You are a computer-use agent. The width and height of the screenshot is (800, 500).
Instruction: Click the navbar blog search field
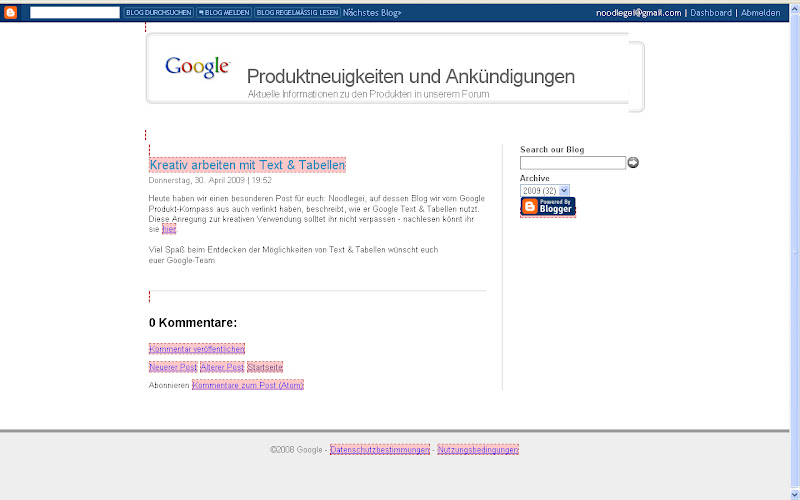pyautogui.click(x=74, y=13)
